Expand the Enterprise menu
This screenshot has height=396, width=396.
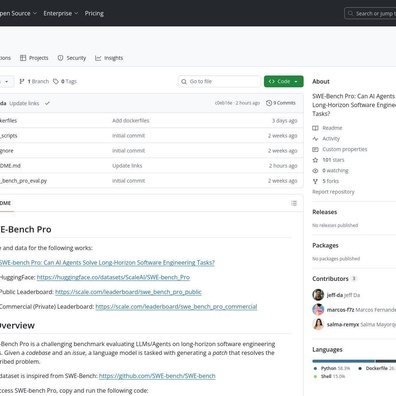(61, 13)
